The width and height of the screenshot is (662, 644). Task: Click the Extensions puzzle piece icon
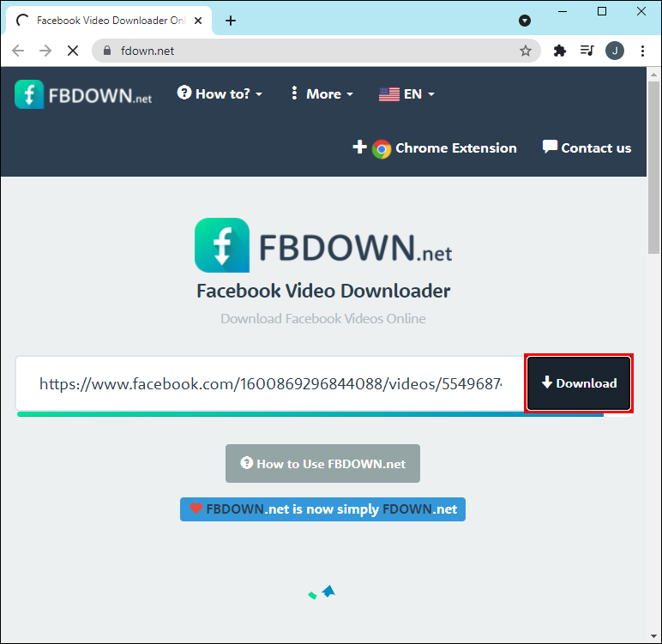pos(559,51)
